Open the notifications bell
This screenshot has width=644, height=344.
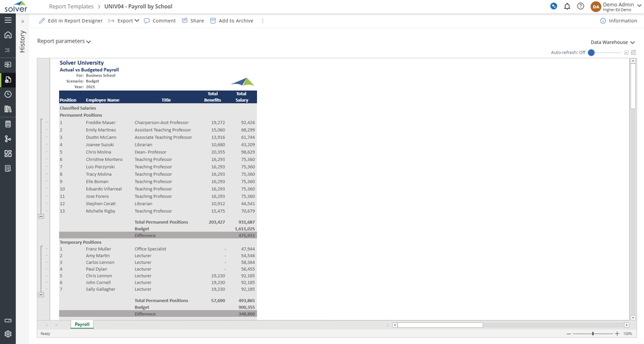point(567,6)
